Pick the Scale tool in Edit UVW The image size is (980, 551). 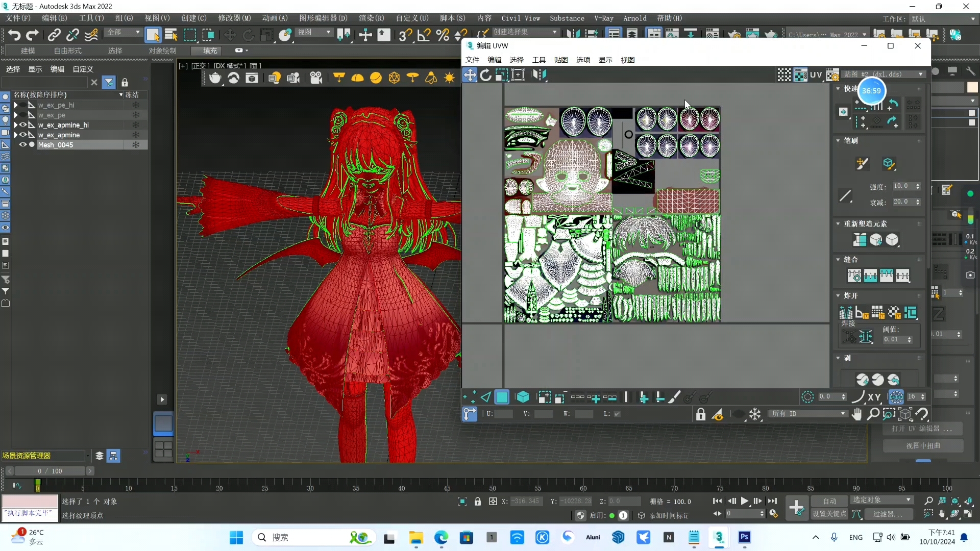[x=502, y=75]
